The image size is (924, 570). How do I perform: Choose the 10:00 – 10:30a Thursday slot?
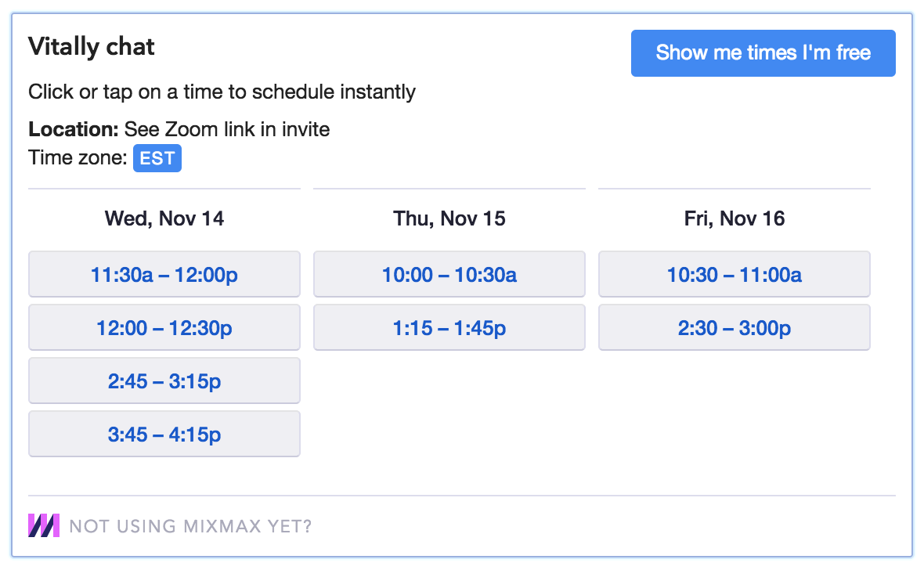pyautogui.click(x=449, y=275)
